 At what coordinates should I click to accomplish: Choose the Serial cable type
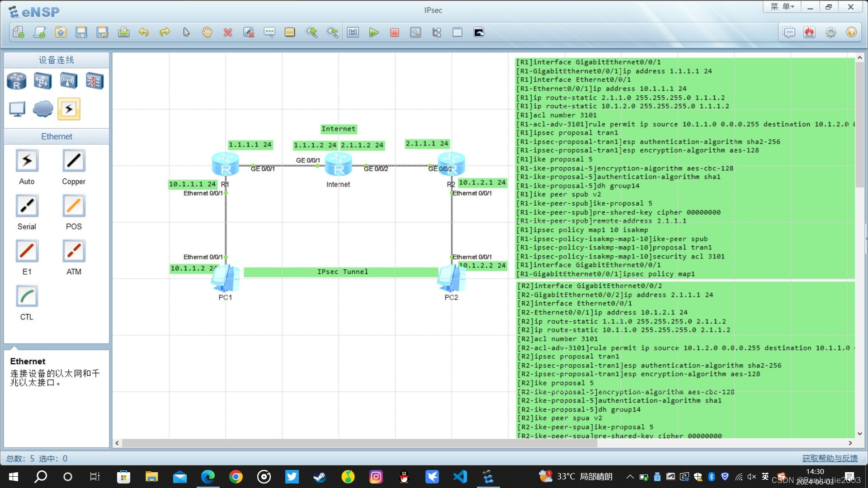[x=27, y=206]
